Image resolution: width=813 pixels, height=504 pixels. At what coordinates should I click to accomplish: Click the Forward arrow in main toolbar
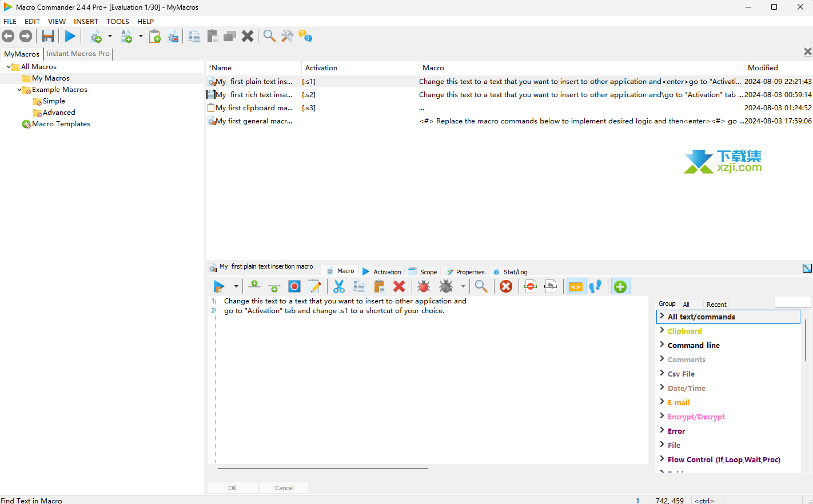click(26, 37)
